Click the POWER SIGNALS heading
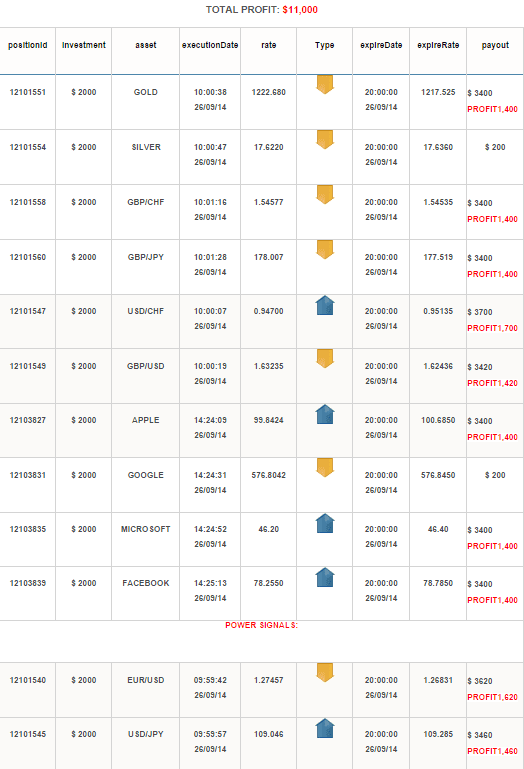Screen dimensions: 524x769 tap(262, 625)
